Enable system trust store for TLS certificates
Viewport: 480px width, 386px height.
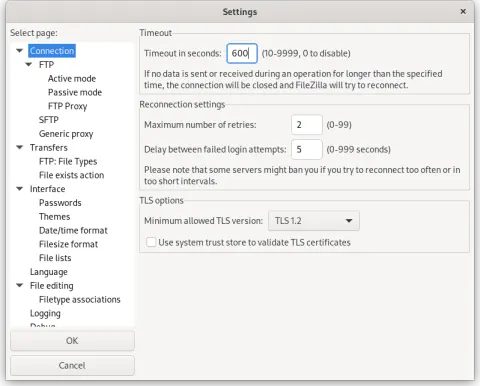[x=151, y=242]
